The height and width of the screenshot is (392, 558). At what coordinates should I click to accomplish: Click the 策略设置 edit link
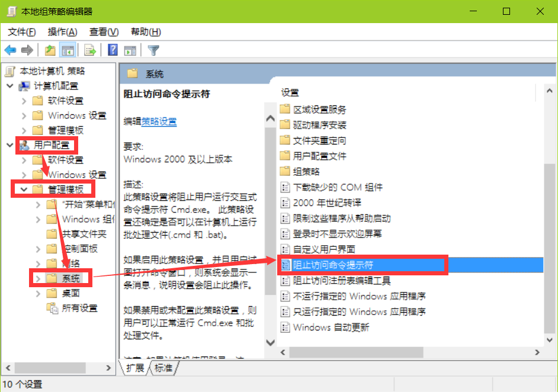tap(159, 121)
